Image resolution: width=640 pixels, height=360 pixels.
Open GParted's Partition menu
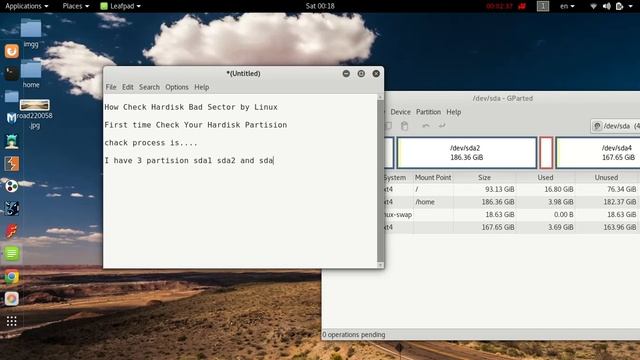coord(428,112)
